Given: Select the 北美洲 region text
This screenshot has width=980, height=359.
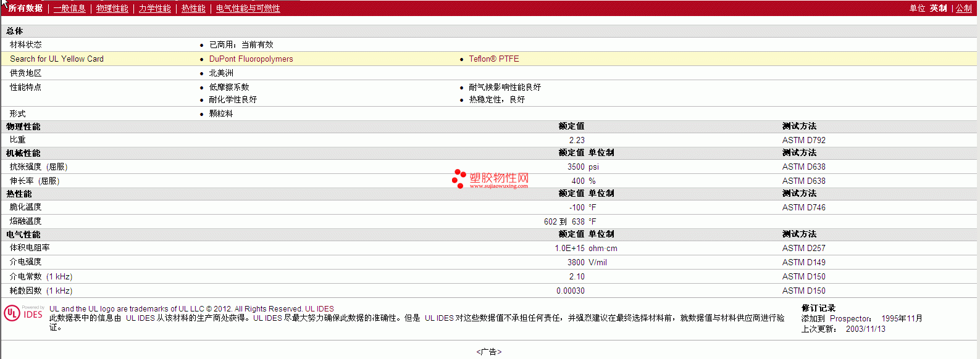Looking at the screenshot, I should click(221, 73).
